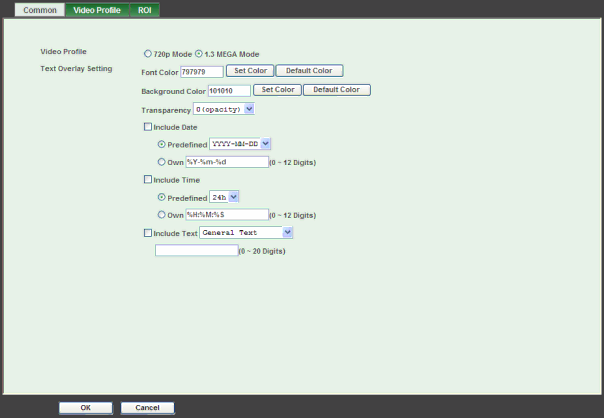This screenshot has width=604, height=418.
Task: Reset Background Color with Default Color button
Action: [337, 90]
